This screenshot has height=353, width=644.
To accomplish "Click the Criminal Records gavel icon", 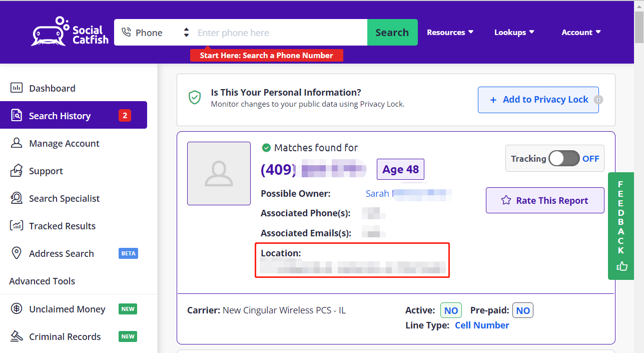I will (x=17, y=336).
